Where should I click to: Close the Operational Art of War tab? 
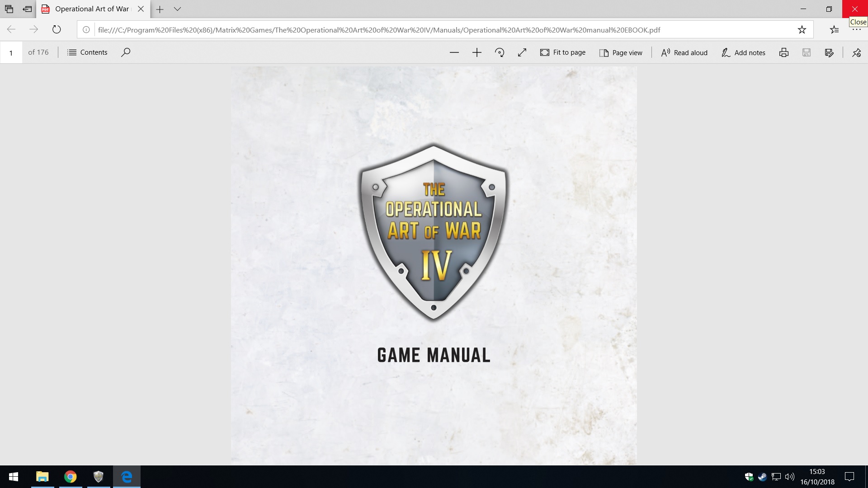[x=141, y=9]
